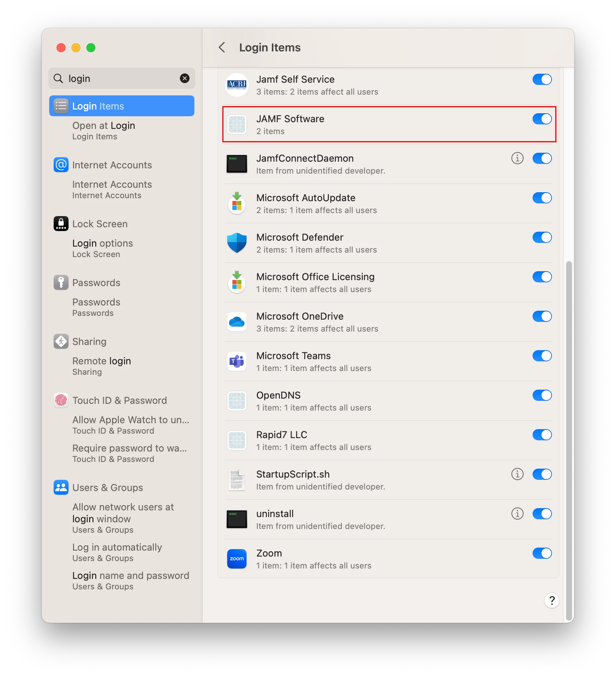Click the Login Items page title
The image size is (616, 678).
pos(270,47)
